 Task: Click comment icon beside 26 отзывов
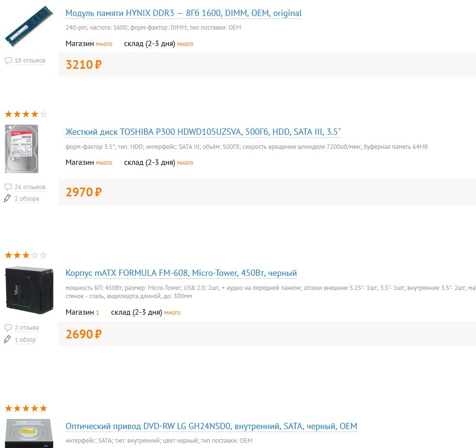8,187
